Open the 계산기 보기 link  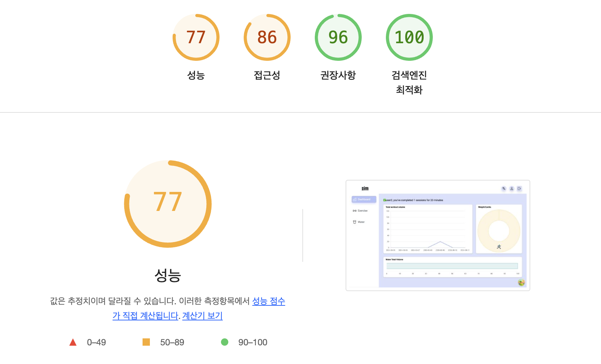tap(202, 316)
